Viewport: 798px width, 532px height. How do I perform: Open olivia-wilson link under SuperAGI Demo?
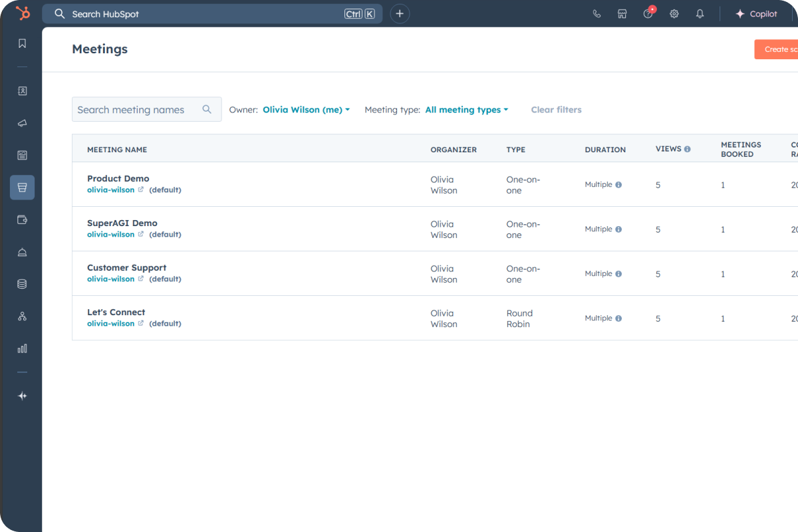click(x=110, y=234)
